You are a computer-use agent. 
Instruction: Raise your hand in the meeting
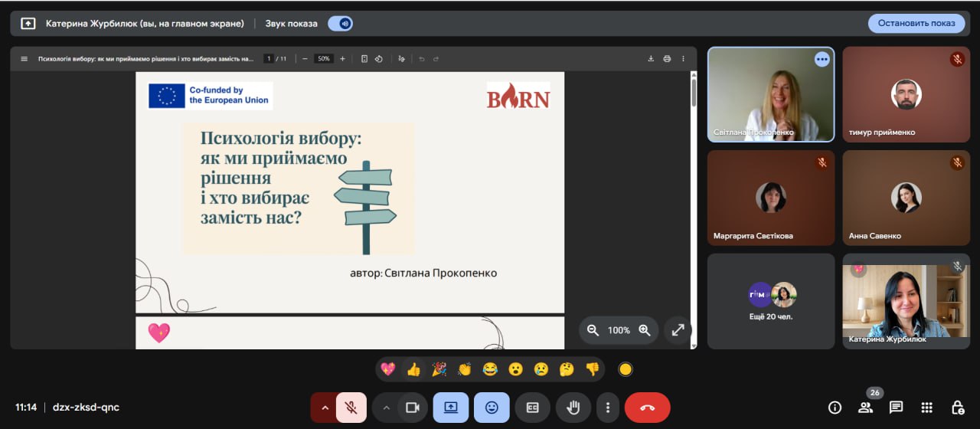click(572, 408)
